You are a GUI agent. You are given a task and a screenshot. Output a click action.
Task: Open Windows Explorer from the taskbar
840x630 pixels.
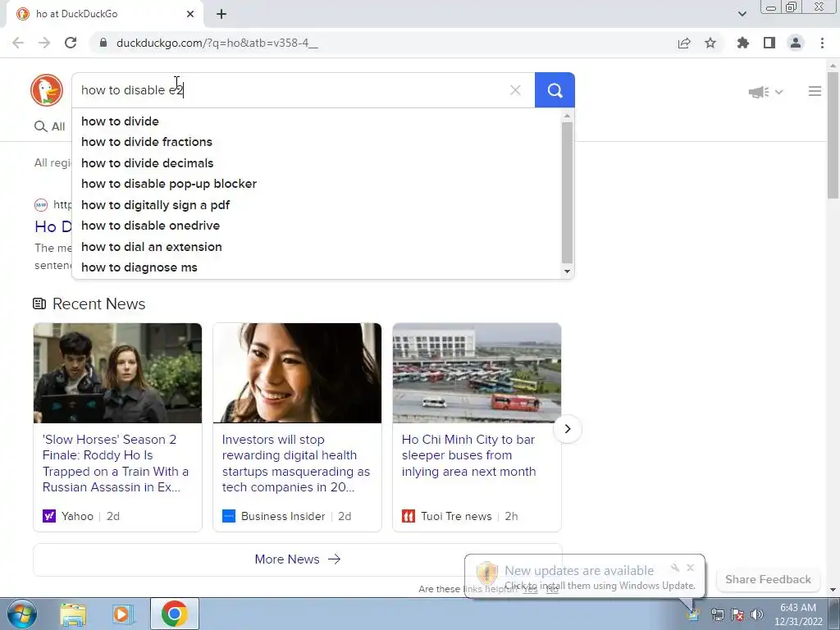coord(73,614)
